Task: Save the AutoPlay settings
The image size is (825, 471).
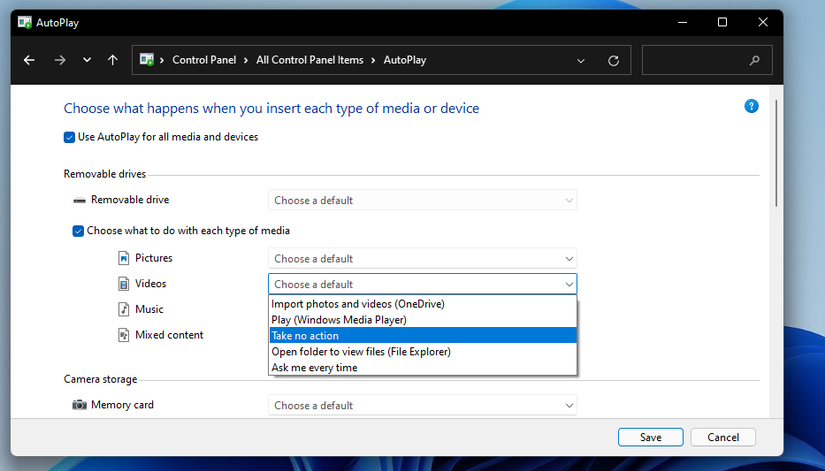Action: point(650,437)
